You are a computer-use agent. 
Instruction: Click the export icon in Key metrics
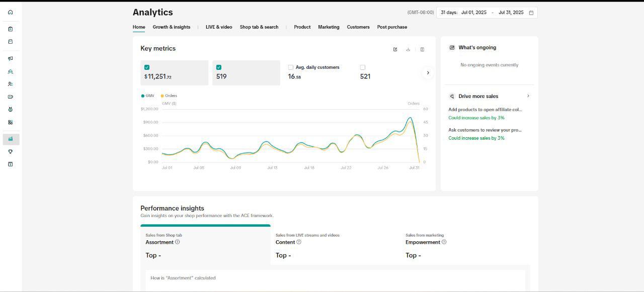pos(395,49)
